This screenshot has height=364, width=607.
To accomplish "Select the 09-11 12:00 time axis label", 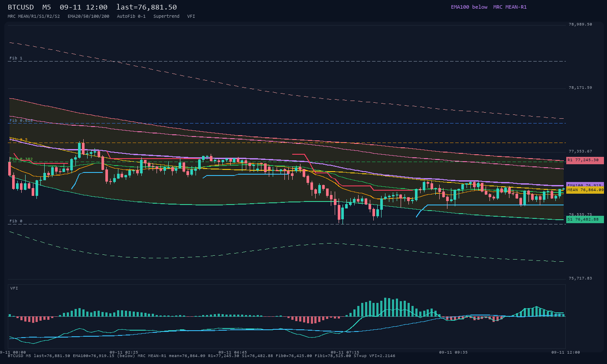I will [x=565, y=352].
